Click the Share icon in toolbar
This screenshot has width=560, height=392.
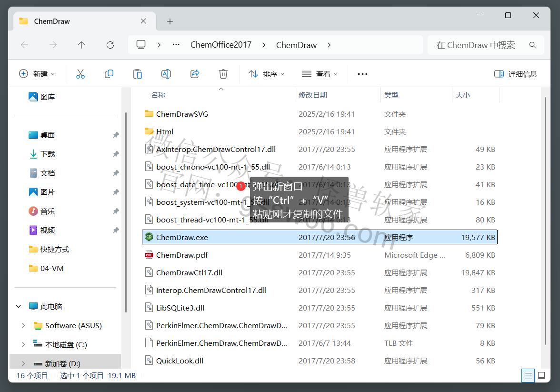click(195, 74)
